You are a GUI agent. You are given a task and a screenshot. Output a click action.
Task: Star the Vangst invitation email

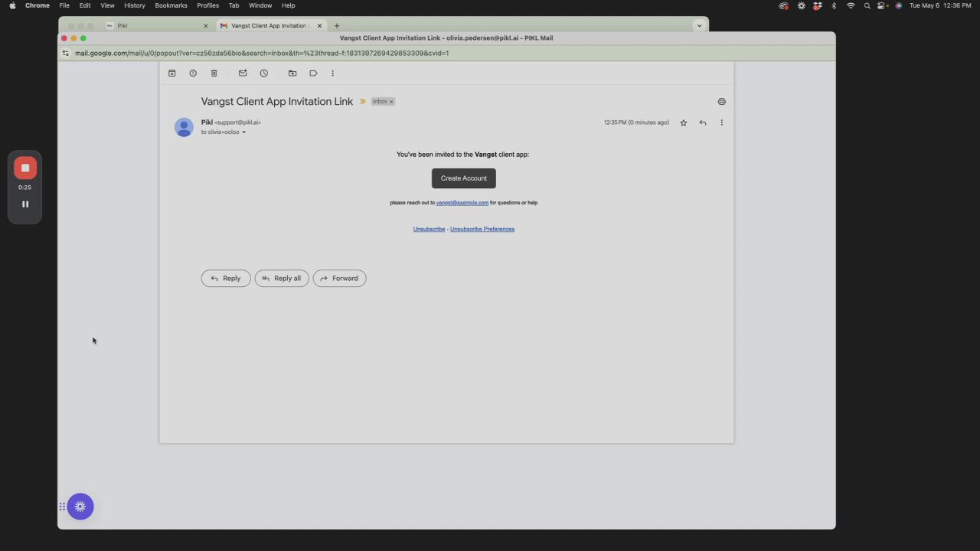tap(684, 122)
